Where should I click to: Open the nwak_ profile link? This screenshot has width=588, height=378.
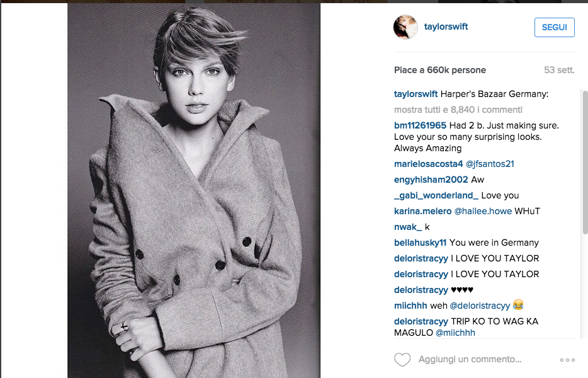[408, 227]
